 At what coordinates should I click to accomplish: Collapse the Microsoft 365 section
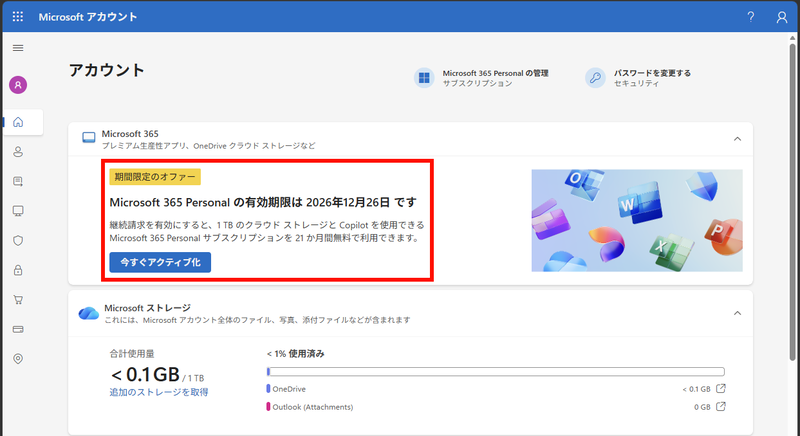737,139
